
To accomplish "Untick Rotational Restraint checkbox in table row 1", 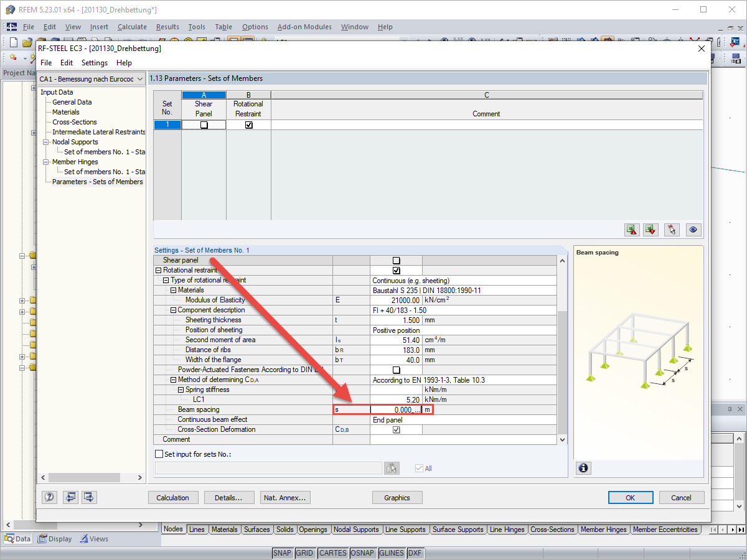I will [x=249, y=124].
